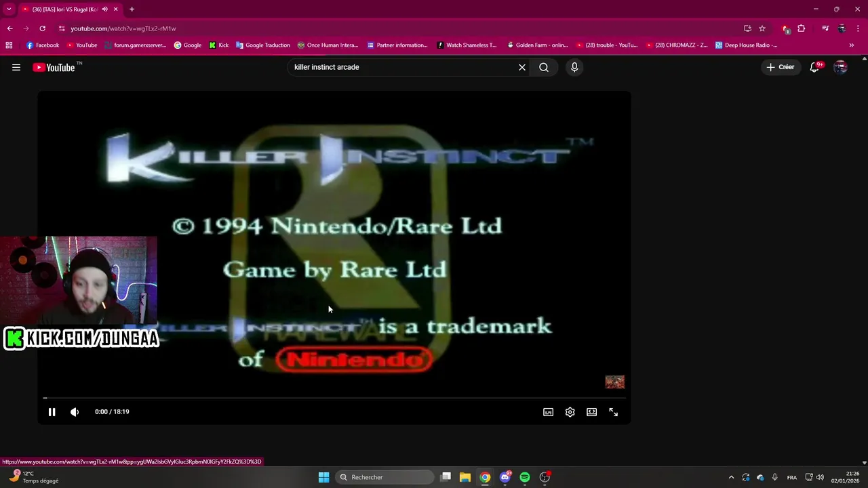Viewport: 868px width, 488px height.
Task: Switch the player to theater mode
Action: click(591, 411)
